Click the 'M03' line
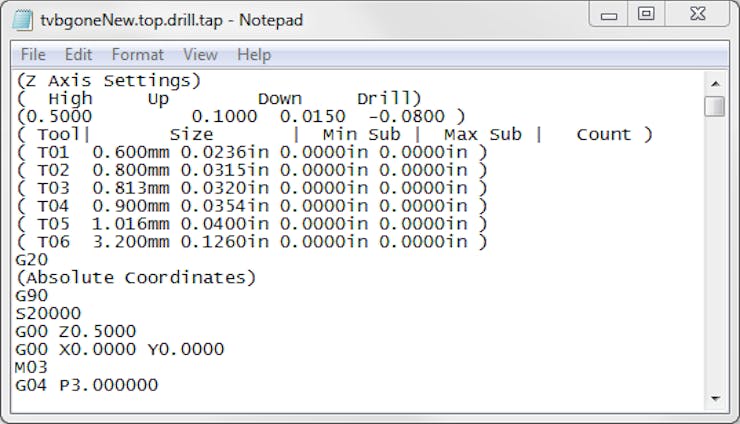The height and width of the screenshot is (424, 740). click(31, 367)
